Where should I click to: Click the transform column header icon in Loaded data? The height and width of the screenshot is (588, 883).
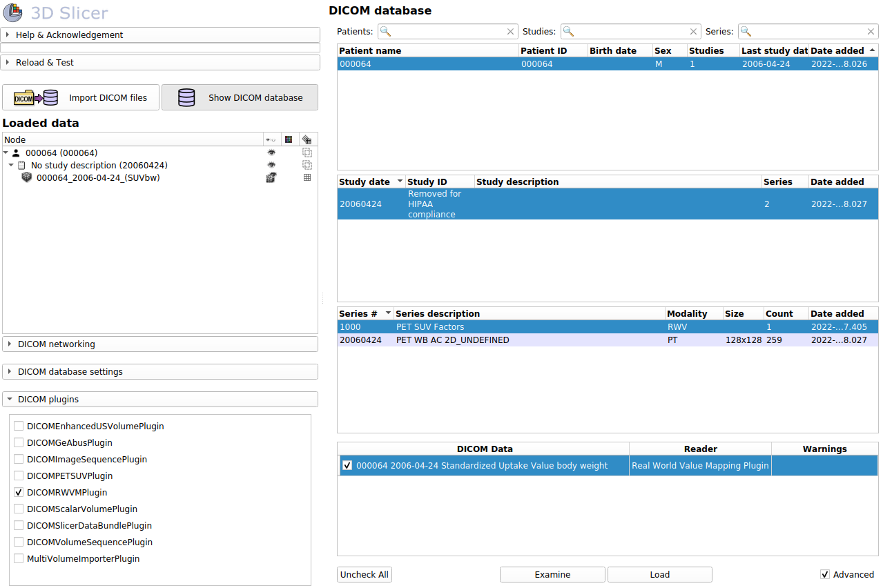pyautogui.click(x=307, y=139)
